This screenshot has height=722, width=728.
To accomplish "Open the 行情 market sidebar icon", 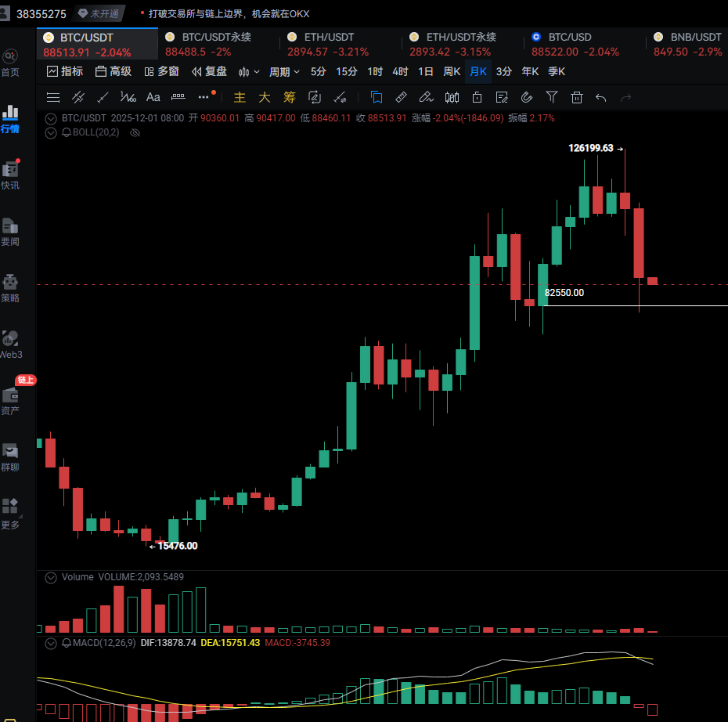I will (x=10, y=118).
